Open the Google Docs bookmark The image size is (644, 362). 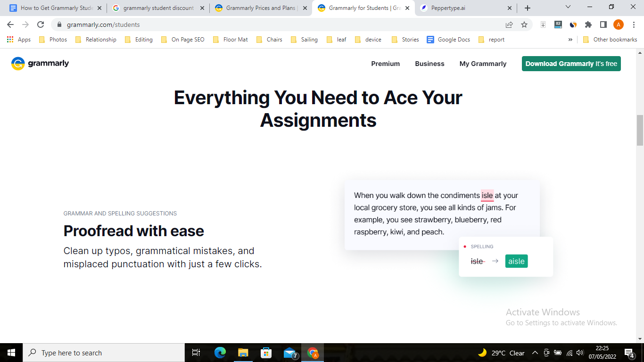pos(448,40)
